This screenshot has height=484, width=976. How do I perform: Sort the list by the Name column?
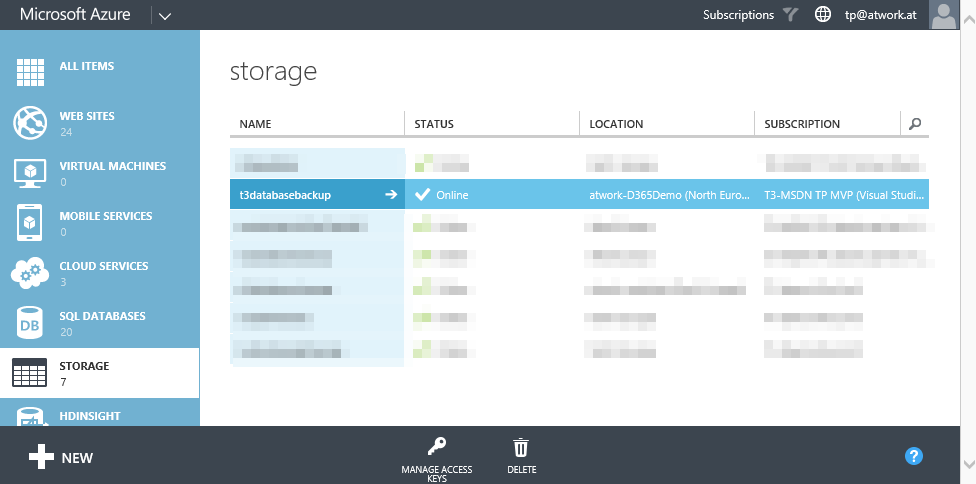click(x=256, y=124)
